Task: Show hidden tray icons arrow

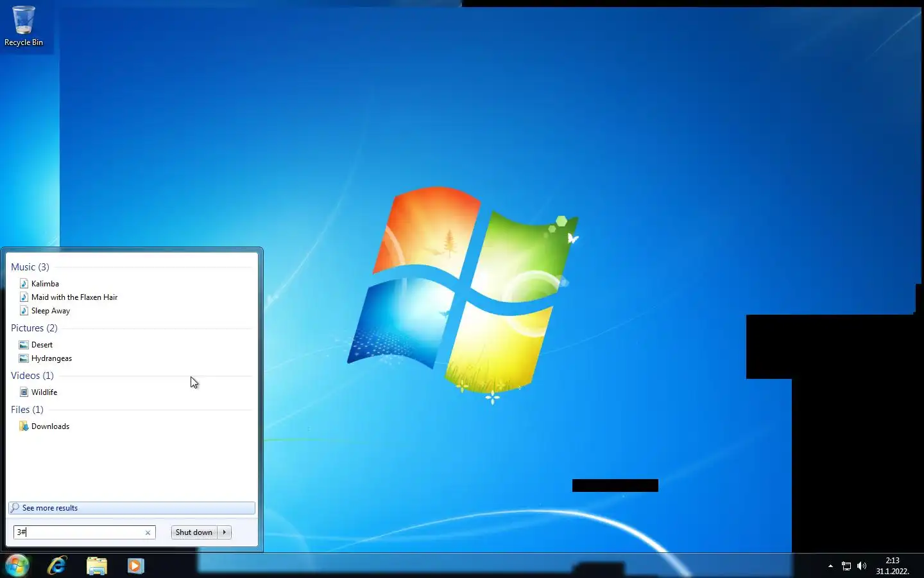Action: tap(830, 566)
